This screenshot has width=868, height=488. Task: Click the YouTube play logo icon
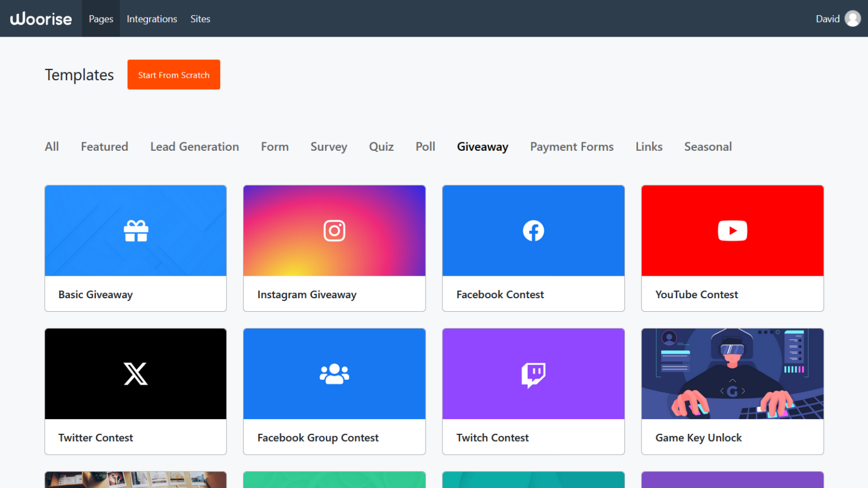click(732, 230)
